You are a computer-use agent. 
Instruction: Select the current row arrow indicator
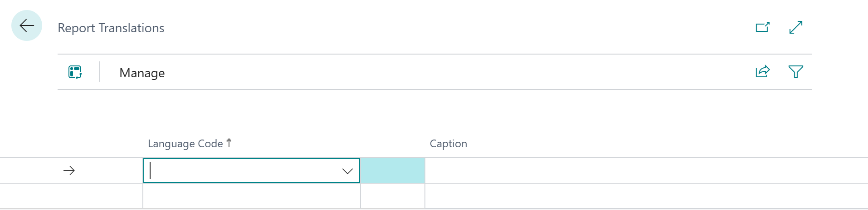tap(69, 171)
